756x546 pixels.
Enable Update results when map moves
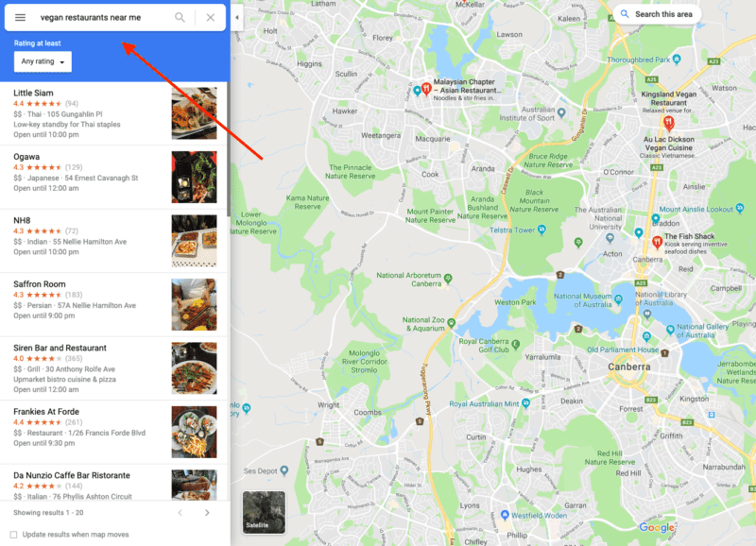tap(13, 535)
